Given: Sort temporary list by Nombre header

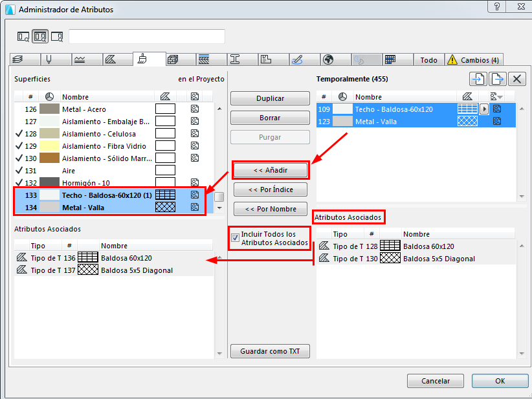Looking at the screenshot, I should (405, 97).
